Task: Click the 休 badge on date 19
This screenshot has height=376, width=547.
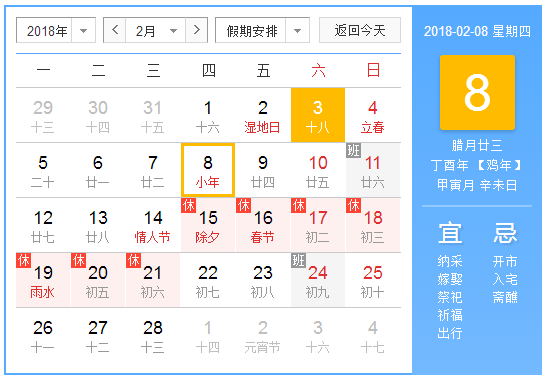Action: (23, 260)
